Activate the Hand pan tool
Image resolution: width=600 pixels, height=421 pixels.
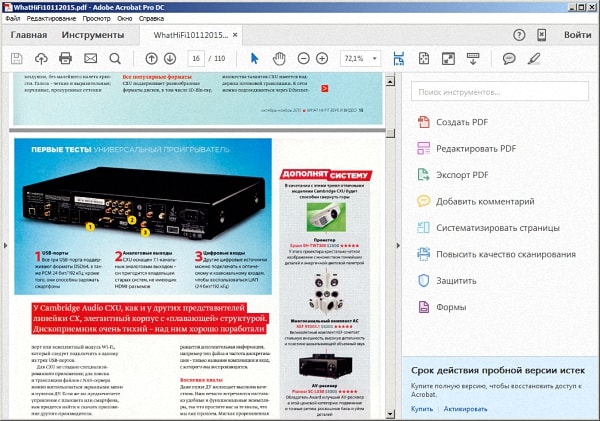tap(279, 59)
